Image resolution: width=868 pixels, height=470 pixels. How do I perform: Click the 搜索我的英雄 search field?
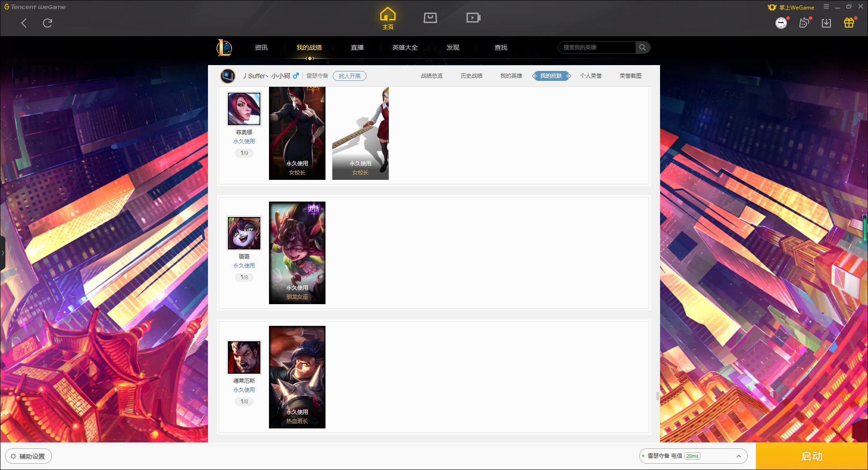597,47
